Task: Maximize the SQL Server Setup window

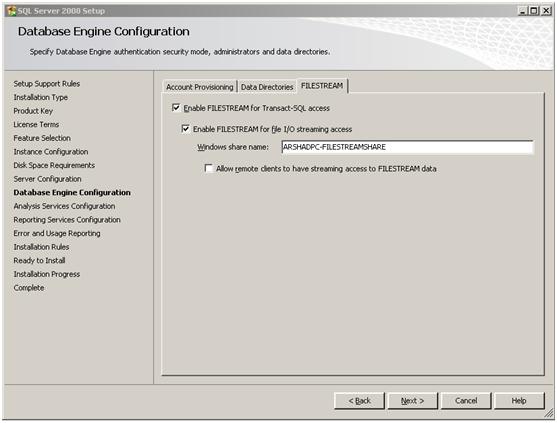Action: pyautogui.click(x=534, y=11)
